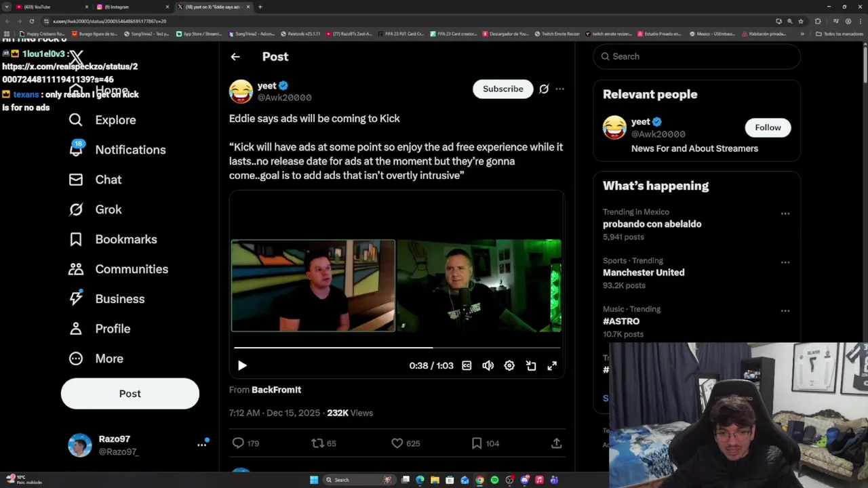Open the trend probando con abelaldo
This screenshot has height=488, width=868.
tap(652, 224)
